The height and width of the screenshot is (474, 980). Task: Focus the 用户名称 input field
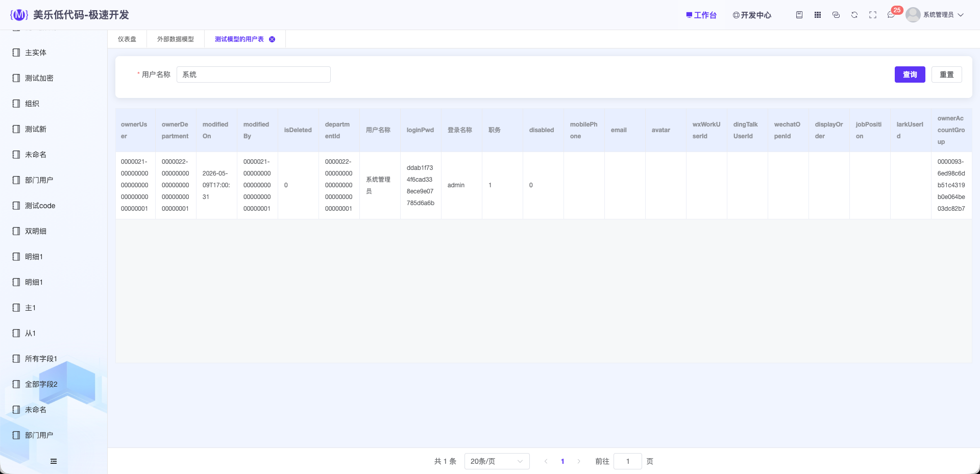coord(254,74)
